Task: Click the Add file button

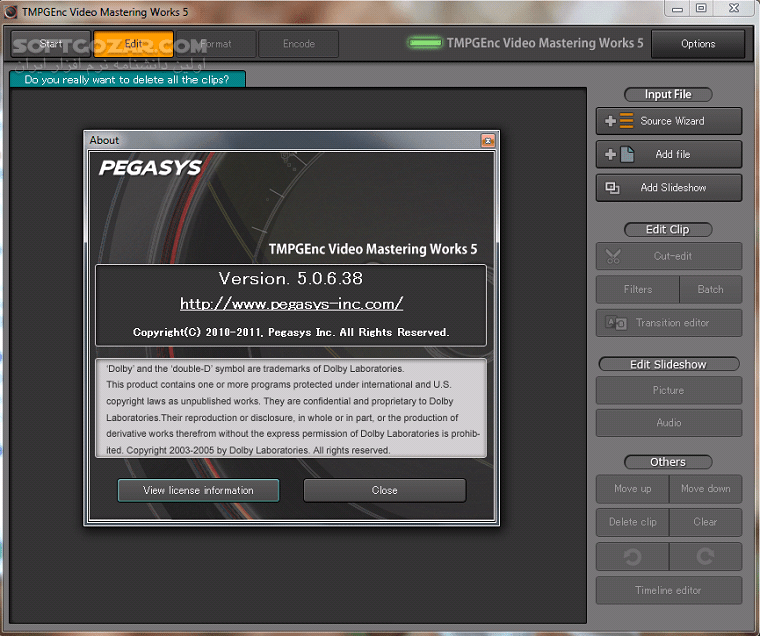Action: pyautogui.click(x=668, y=154)
